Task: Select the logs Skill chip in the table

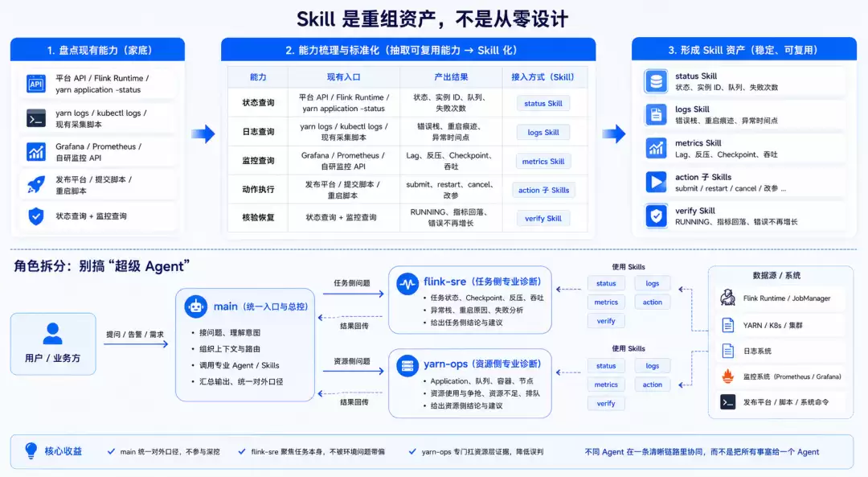Action: coord(543,133)
